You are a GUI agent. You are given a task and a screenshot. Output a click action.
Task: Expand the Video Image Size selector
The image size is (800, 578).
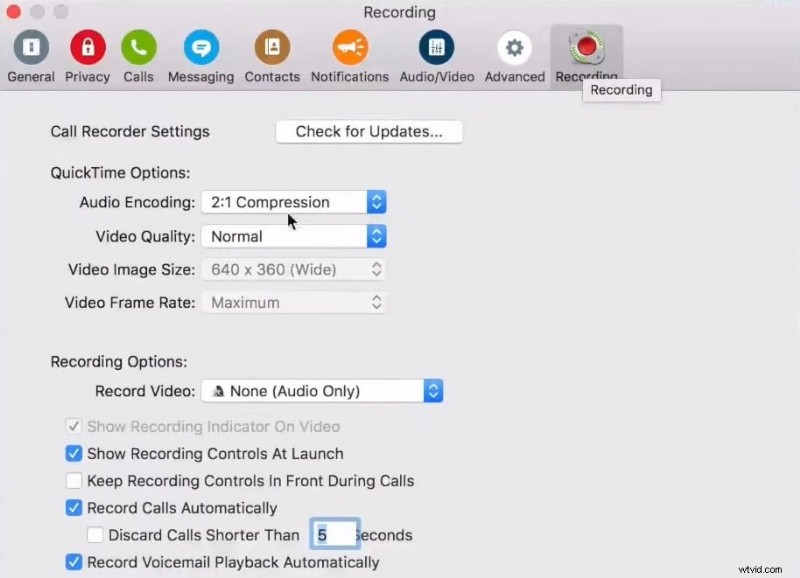293,269
